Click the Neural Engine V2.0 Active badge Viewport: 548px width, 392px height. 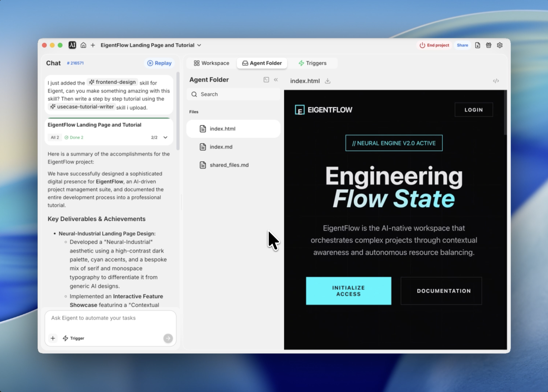pyautogui.click(x=394, y=143)
